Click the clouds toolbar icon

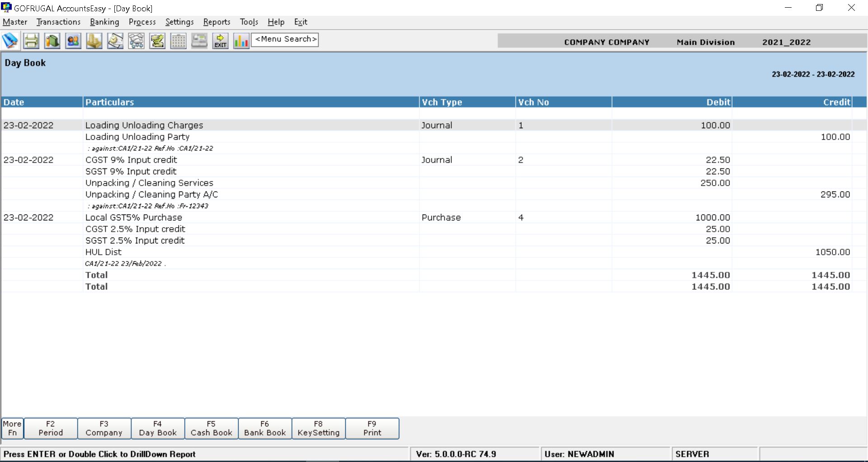coord(136,41)
